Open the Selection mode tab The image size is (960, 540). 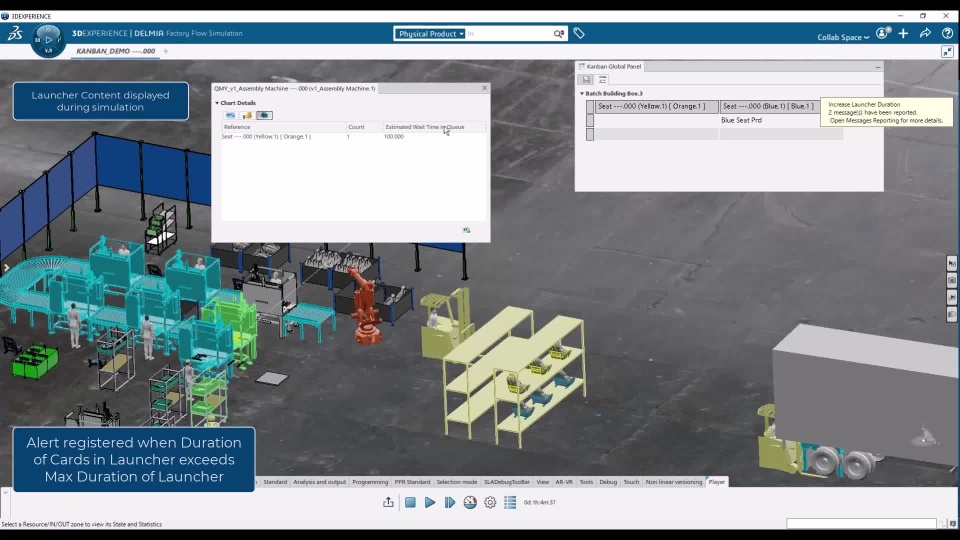pyautogui.click(x=457, y=482)
